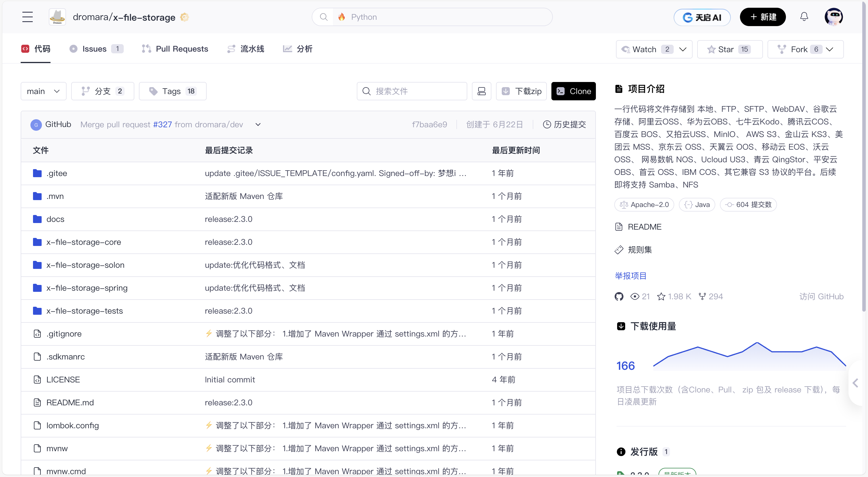This screenshot has height=477, width=868.
Task: Expand the Watch options dropdown arrow
Action: (x=683, y=50)
